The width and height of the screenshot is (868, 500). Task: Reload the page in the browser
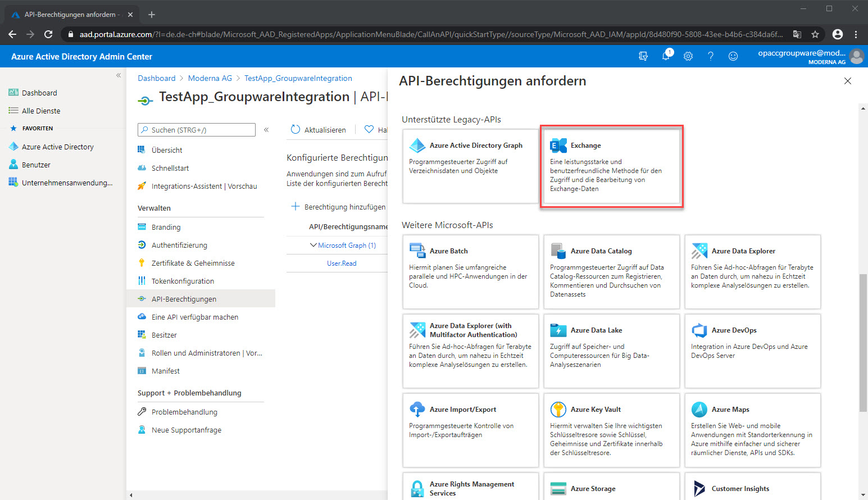click(48, 34)
